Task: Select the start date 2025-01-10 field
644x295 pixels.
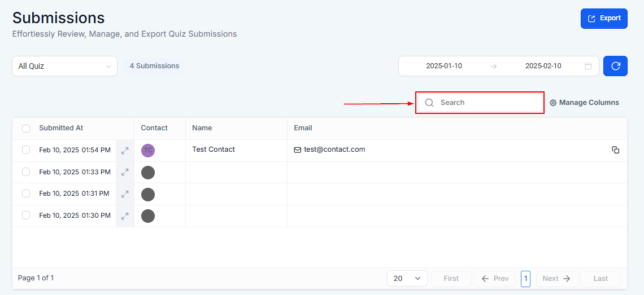Action: (444, 65)
